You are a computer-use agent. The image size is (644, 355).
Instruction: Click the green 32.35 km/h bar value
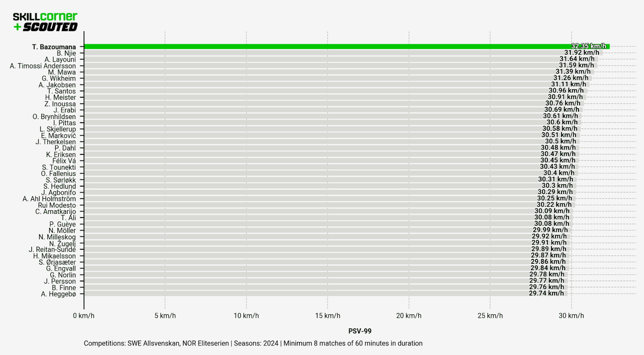tap(588, 46)
